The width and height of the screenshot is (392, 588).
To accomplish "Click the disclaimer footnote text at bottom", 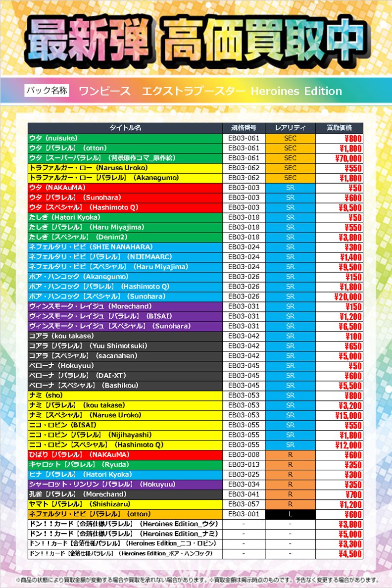I will click(196, 580).
